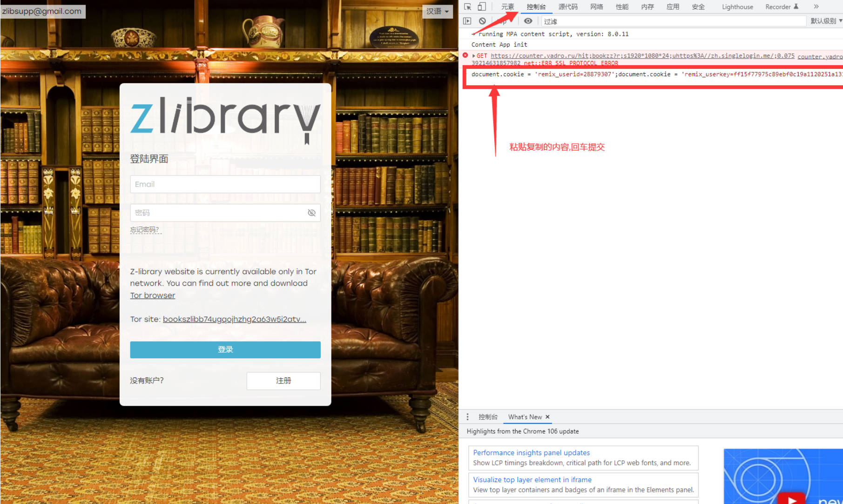Toggle password visibility with the eye icon

click(311, 213)
